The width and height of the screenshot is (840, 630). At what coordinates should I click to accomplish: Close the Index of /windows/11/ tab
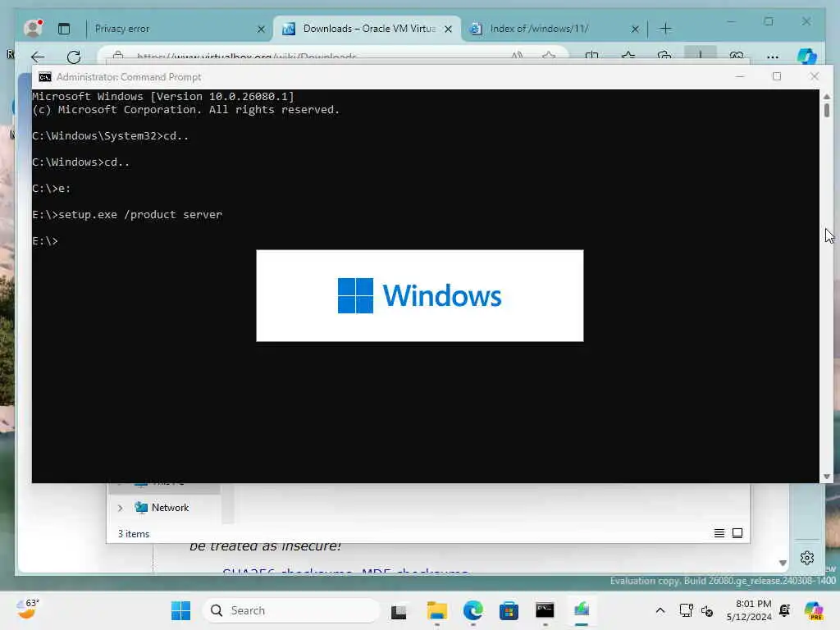tap(635, 29)
